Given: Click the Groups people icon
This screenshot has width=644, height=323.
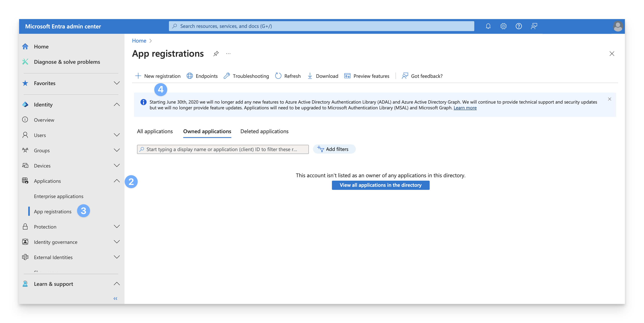Looking at the screenshot, I should [x=25, y=150].
